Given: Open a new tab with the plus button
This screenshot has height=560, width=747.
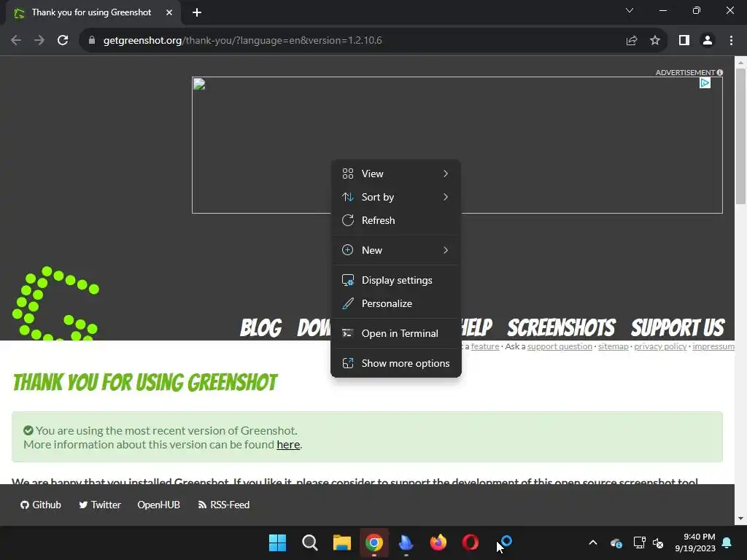Looking at the screenshot, I should pos(197,12).
